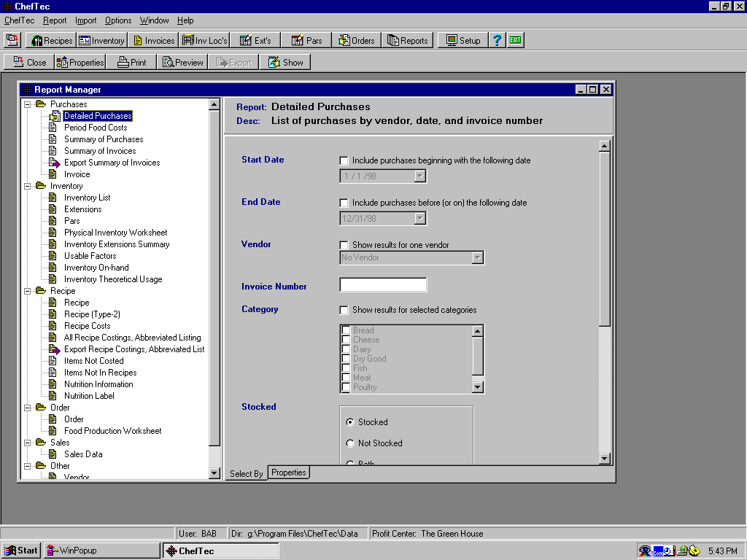Check Show results for selected categories

(344, 310)
